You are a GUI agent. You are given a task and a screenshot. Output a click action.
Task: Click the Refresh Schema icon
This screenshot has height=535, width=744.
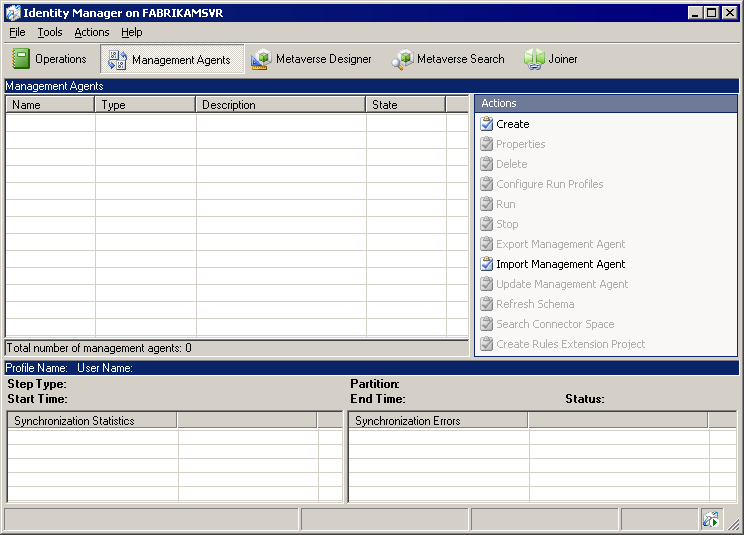tap(486, 304)
